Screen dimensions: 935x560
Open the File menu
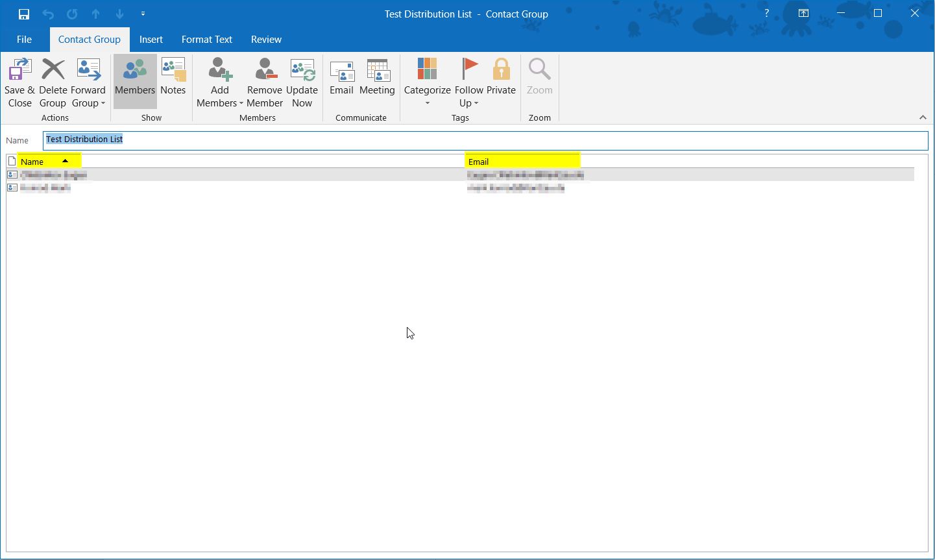[x=24, y=39]
